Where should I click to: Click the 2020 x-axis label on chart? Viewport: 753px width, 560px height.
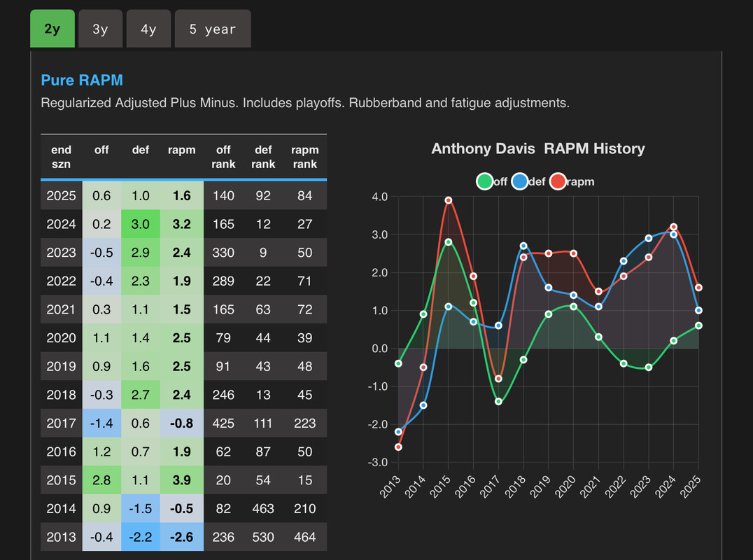pyautogui.click(x=565, y=486)
